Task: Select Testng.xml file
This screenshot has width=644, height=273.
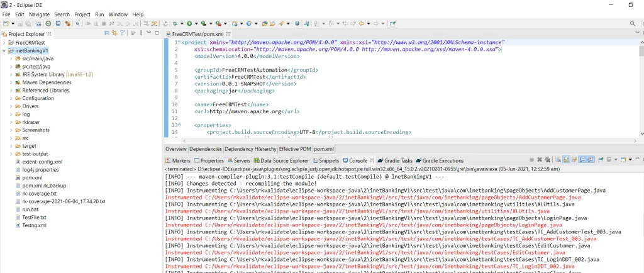Action: 34,225
